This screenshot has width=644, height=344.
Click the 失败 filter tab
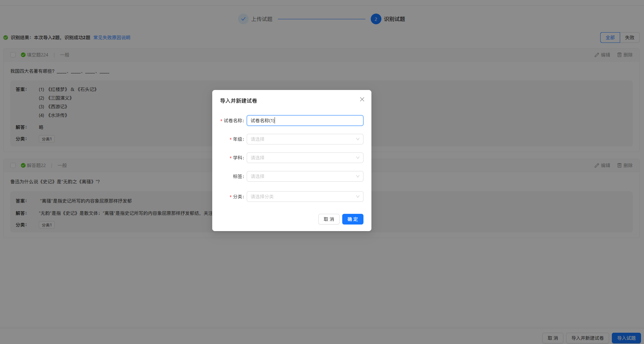tap(630, 38)
